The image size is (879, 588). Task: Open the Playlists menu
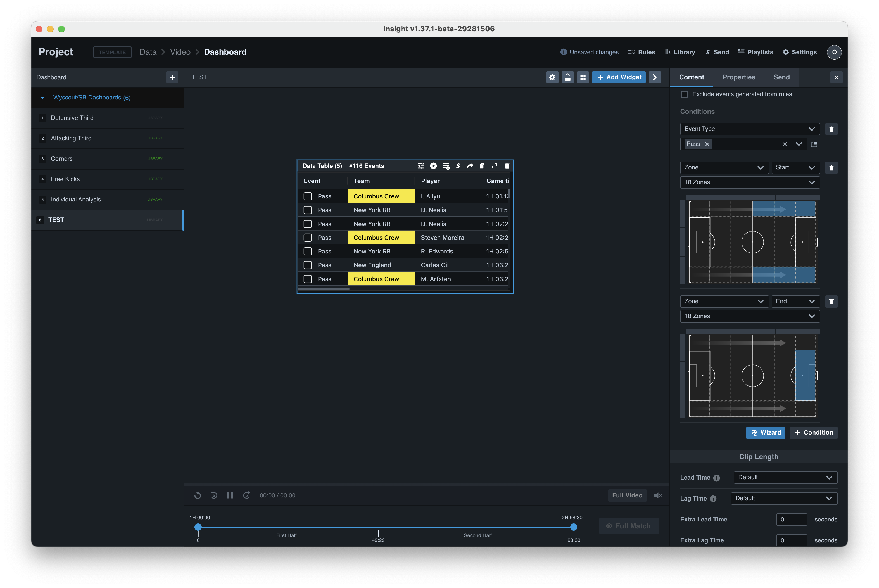755,52
